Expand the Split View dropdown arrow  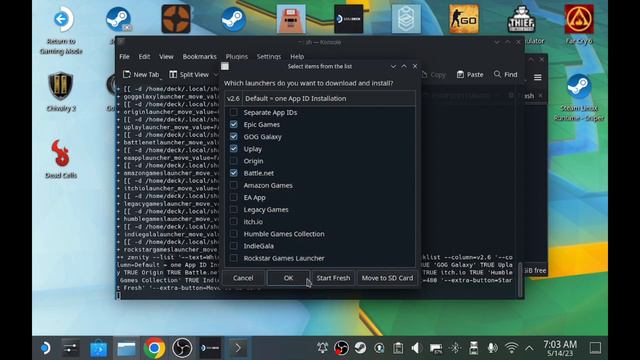(216, 75)
